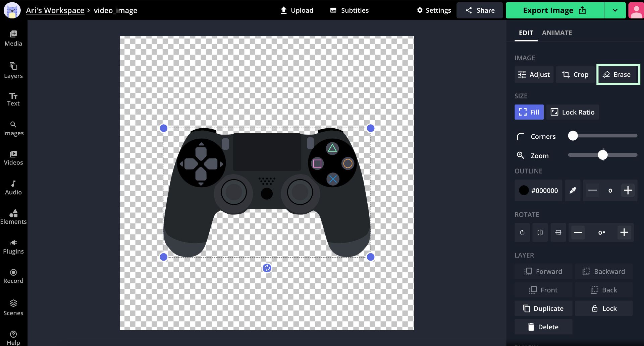Open the user profile avatar
This screenshot has width=644, height=346.
636,10
